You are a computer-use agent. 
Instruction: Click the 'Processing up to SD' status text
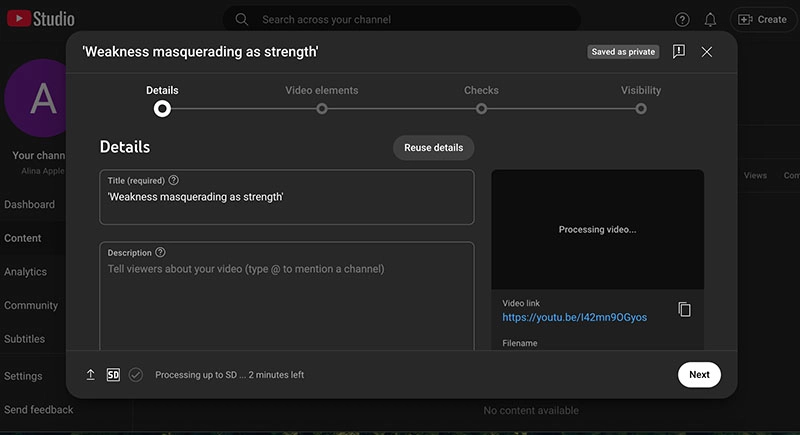[230, 375]
